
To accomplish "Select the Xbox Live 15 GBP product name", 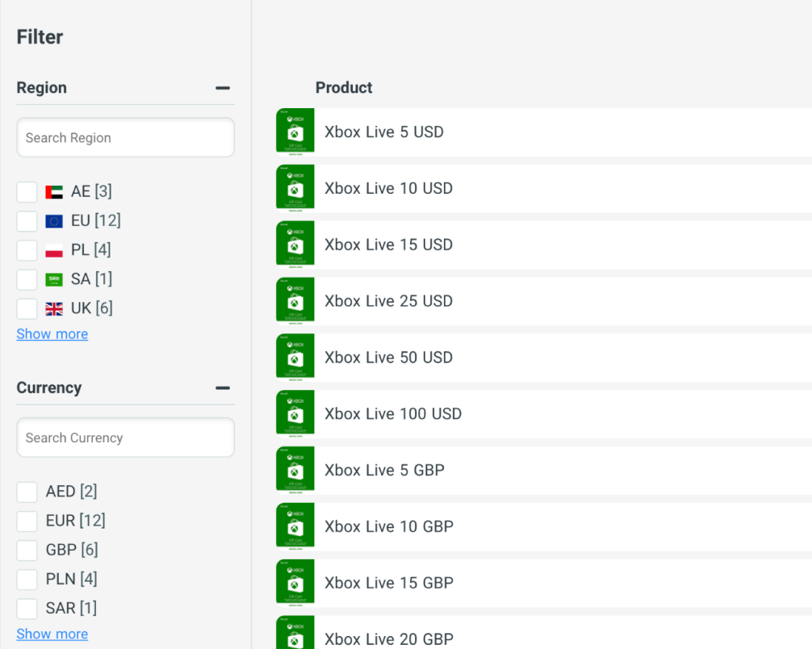I will [389, 584].
